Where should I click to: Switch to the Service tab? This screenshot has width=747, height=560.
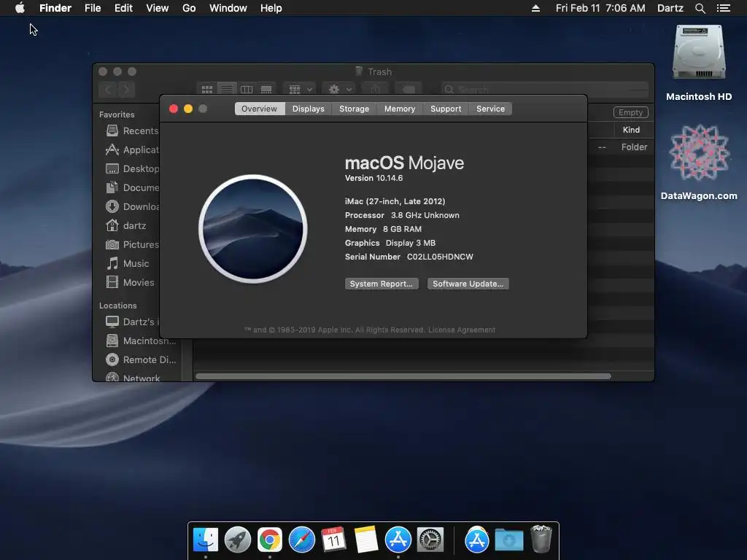pos(490,109)
